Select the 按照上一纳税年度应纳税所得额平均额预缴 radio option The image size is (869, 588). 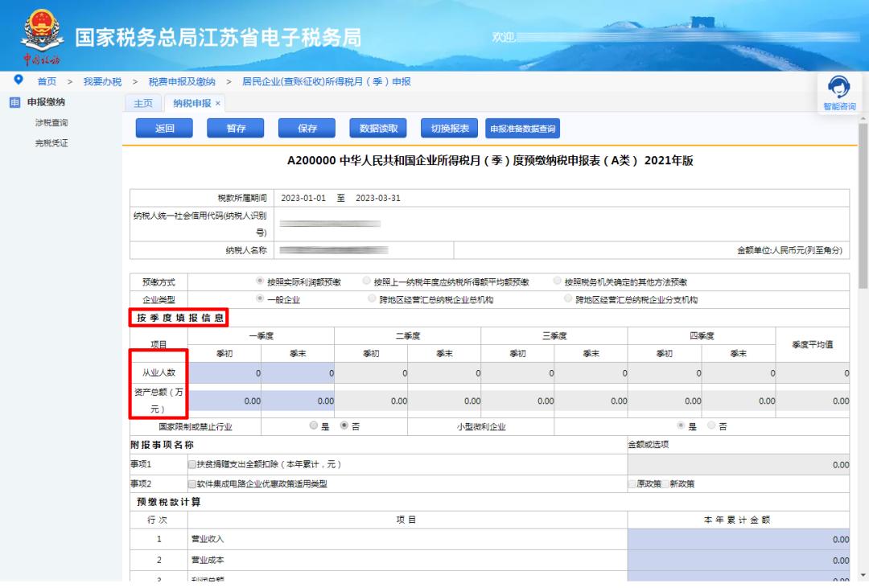coord(367,282)
